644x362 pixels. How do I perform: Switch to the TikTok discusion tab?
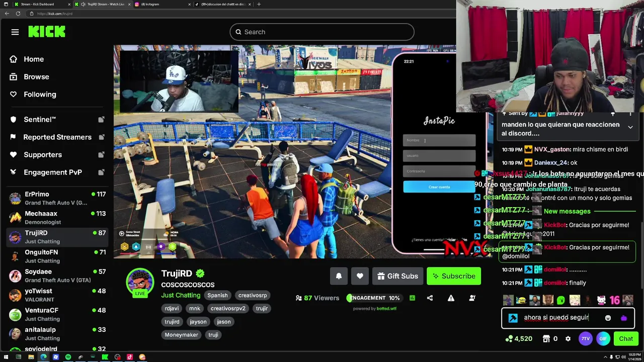point(224,4)
